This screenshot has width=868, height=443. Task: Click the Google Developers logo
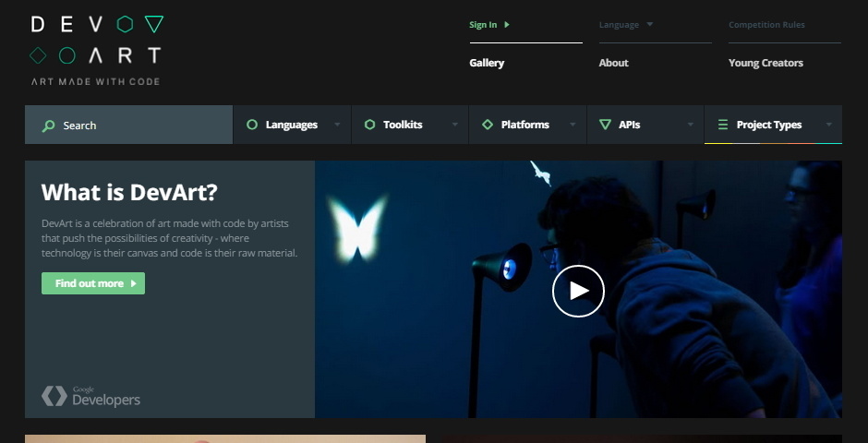tap(90, 397)
